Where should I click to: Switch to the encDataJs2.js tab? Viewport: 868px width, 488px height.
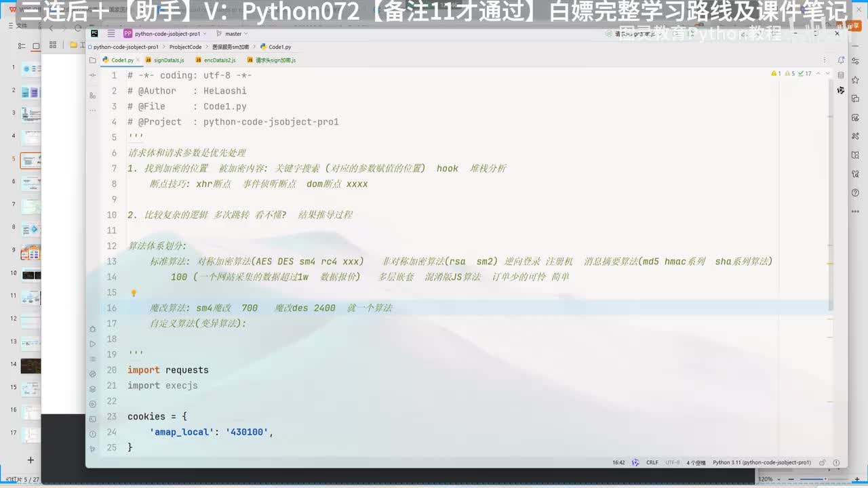point(216,60)
